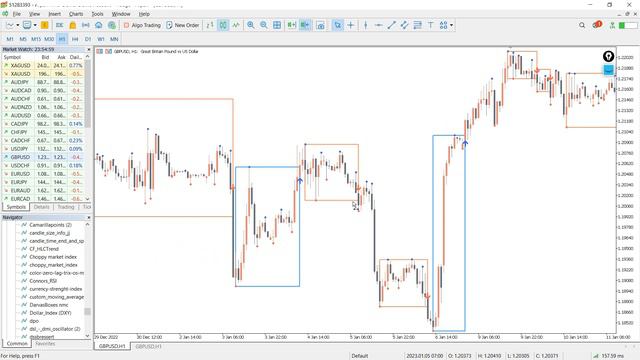
Task: Click the New Order button
Action: pos(182,25)
